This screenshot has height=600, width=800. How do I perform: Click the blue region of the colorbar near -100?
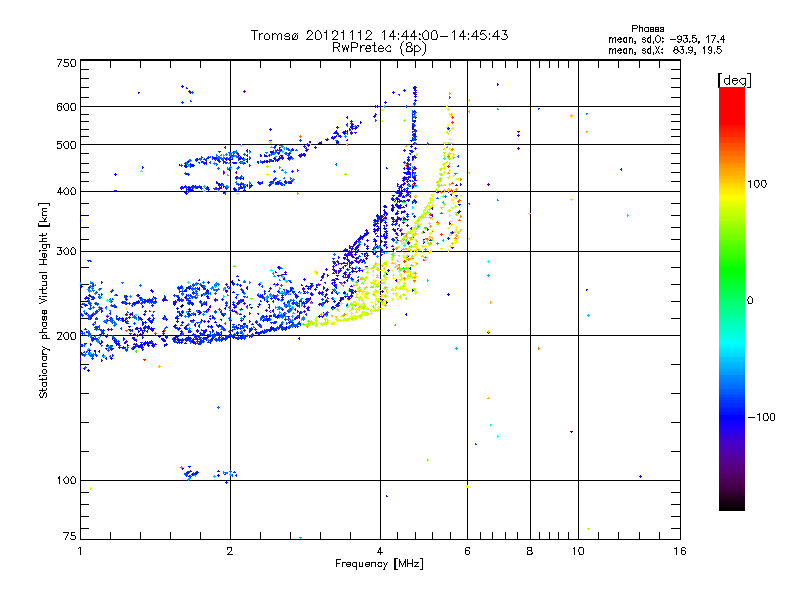732,417
